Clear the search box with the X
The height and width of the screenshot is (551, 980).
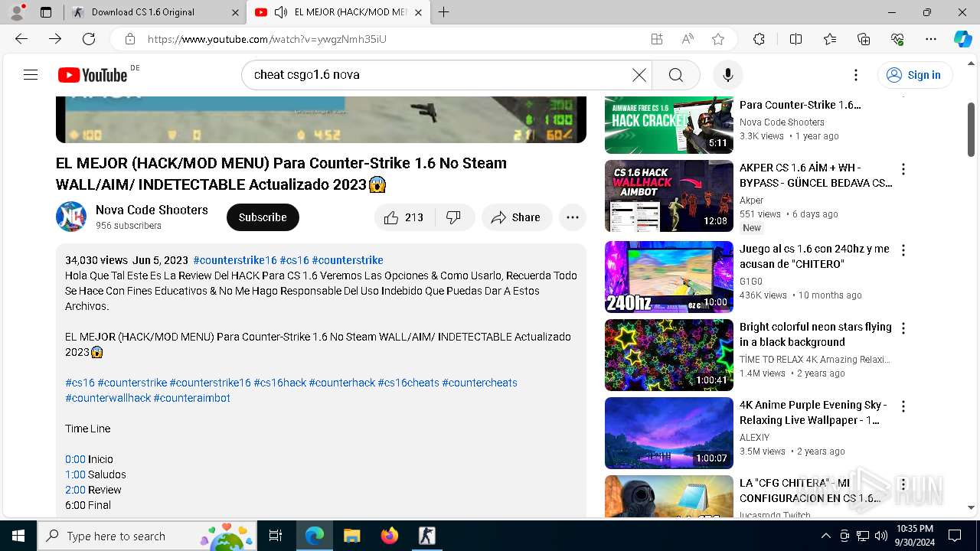pos(639,74)
